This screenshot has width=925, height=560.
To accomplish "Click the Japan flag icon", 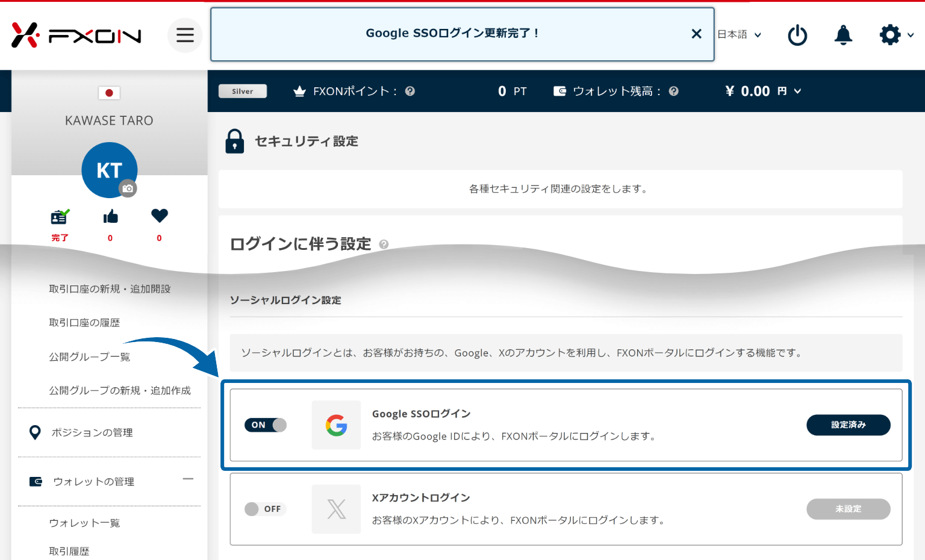I will tap(109, 93).
